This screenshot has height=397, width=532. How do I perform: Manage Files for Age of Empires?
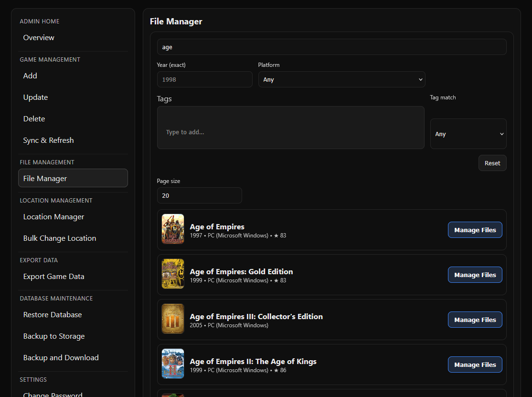pyautogui.click(x=475, y=230)
